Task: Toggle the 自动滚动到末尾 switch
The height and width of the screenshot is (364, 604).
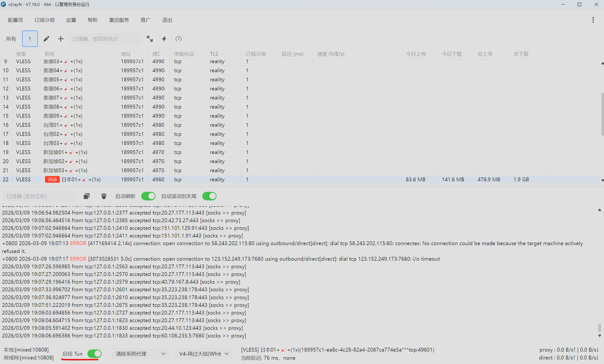Action: [209, 196]
